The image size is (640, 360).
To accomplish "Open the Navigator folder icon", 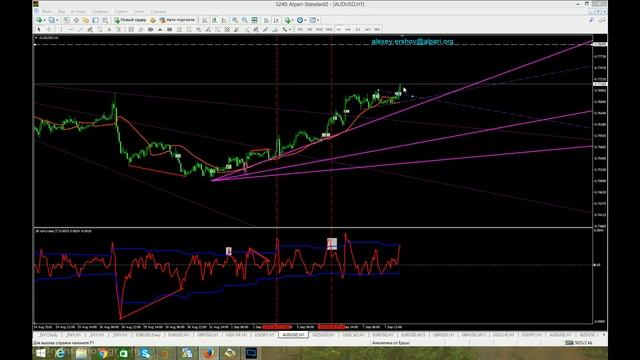I will pos(86,20).
